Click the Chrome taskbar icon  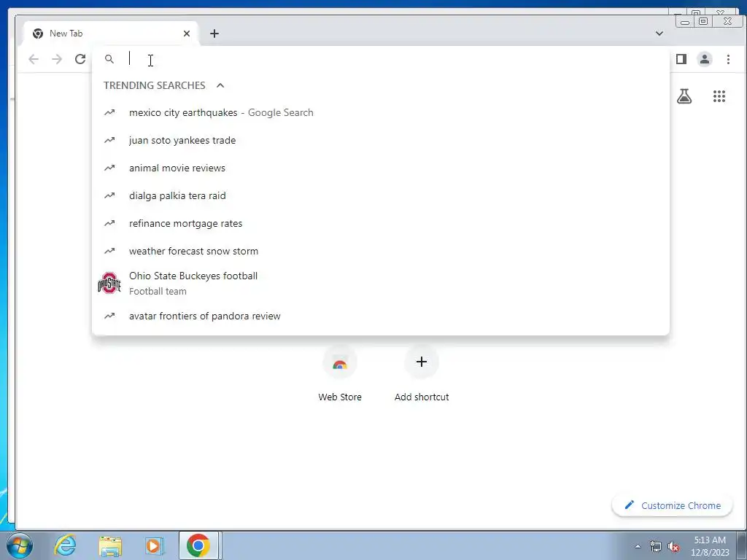coord(198,545)
